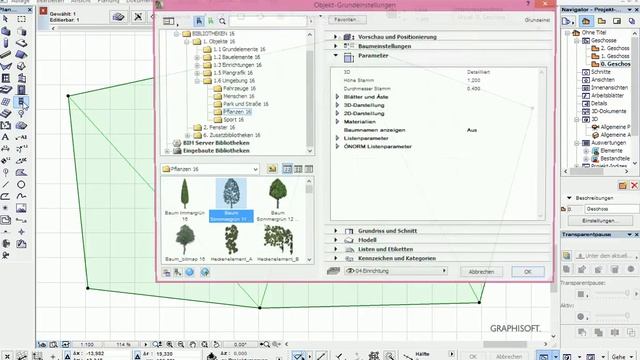Expand Blätter und Äste parameter group
The image size is (640, 360).
[337, 97]
